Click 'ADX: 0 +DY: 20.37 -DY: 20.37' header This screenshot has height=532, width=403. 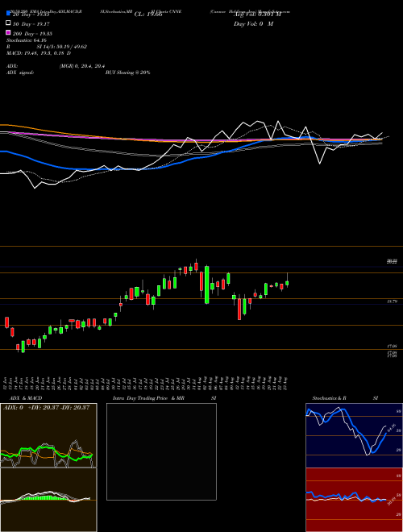tap(47, 408)
